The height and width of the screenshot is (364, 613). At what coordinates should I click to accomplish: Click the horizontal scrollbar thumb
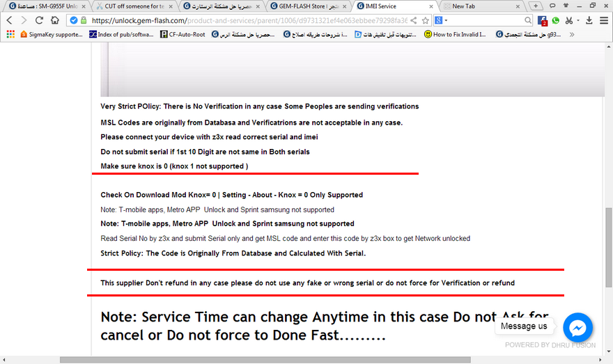[265, 360]
